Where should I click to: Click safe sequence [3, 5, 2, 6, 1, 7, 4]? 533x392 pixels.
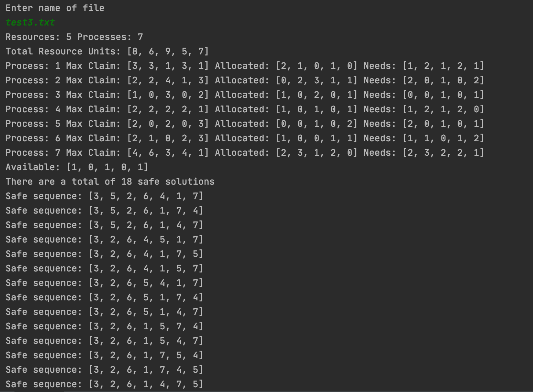(104, 210)
